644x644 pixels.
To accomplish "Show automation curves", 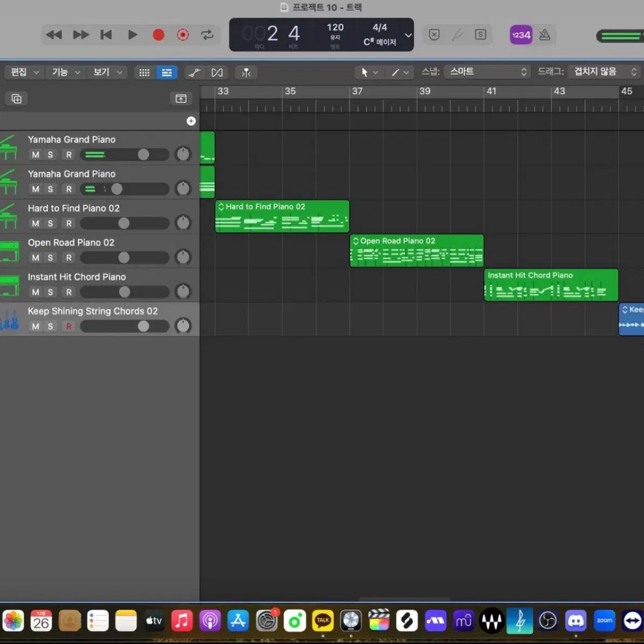I will (194, 73).
